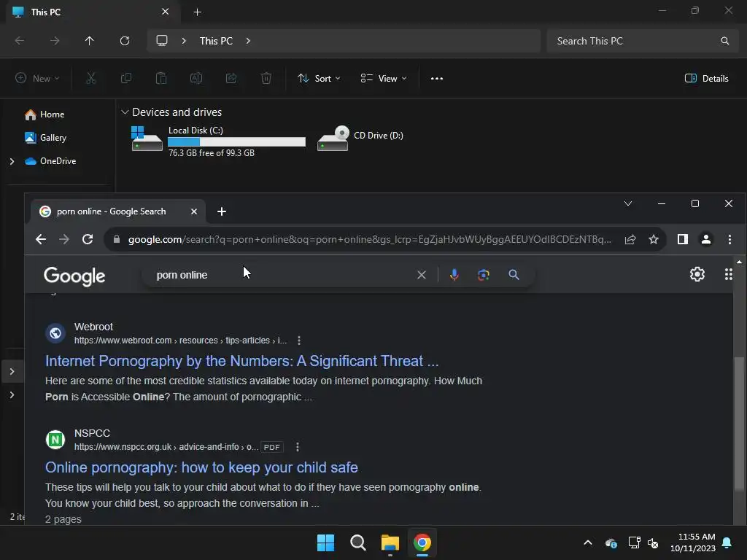Screen dimensions: 747x560
Task: Open the View dropdown in Explorer
Action: (x=384, y=79)
